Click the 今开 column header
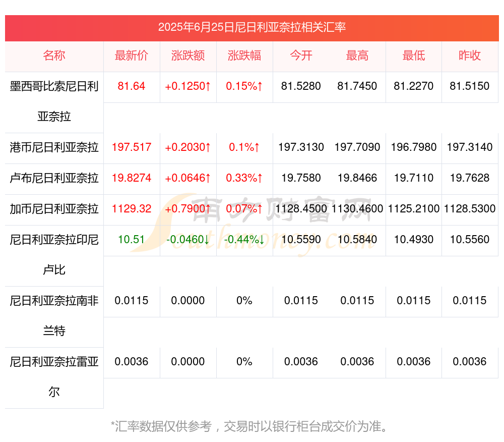The height and width of the screenshot is (442, 504). (301, 56)
